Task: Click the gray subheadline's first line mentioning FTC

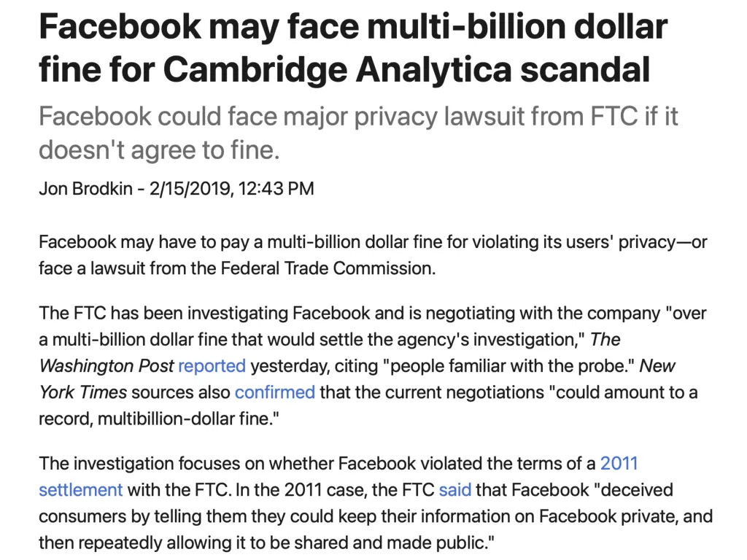Action: [358, 117]
